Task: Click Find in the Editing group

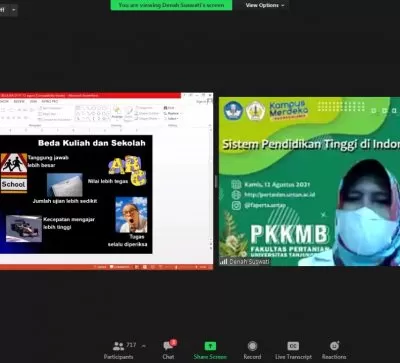Action: coord(169,108)
